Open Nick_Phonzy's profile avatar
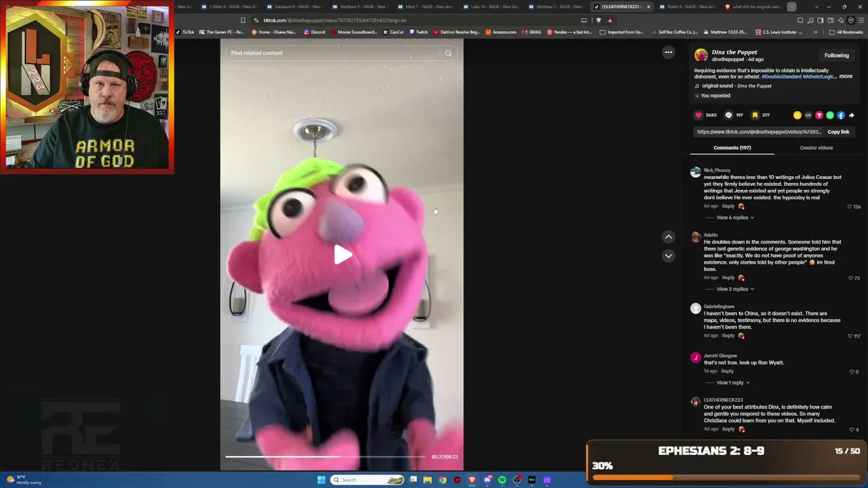868x488 pixels. point(695,172)
